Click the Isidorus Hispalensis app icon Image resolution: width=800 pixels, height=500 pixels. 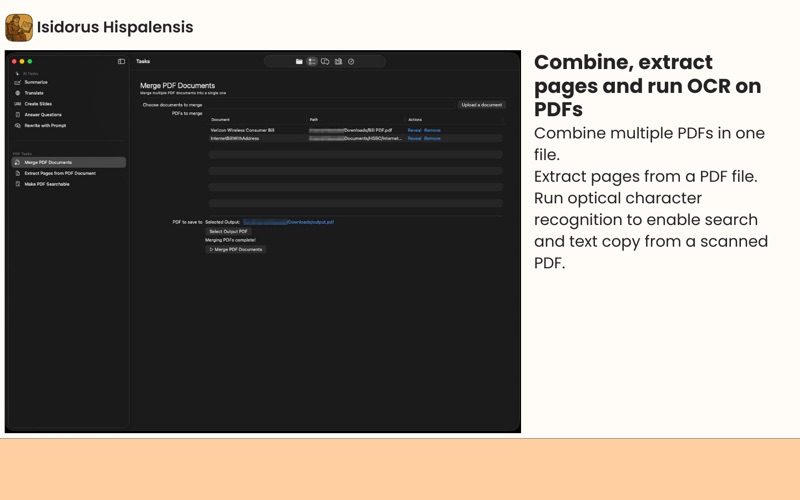[19, 28]
